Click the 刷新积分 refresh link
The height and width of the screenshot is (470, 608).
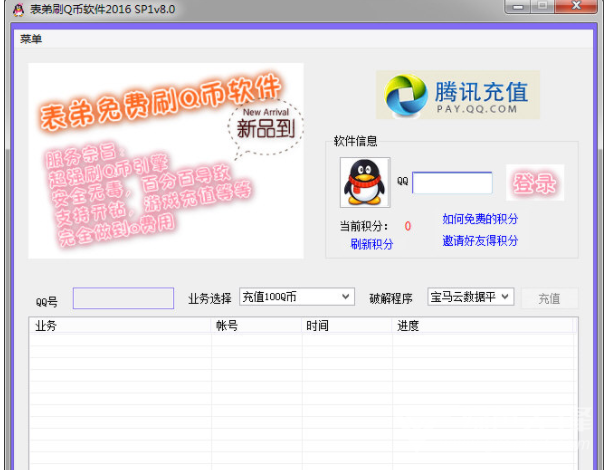point(371,244)
